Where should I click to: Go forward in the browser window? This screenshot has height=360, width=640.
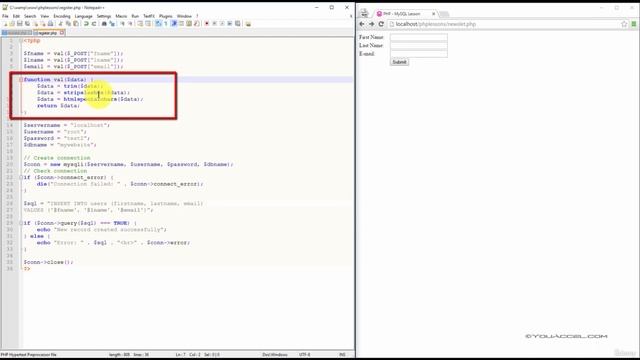[x=371, y=24]
